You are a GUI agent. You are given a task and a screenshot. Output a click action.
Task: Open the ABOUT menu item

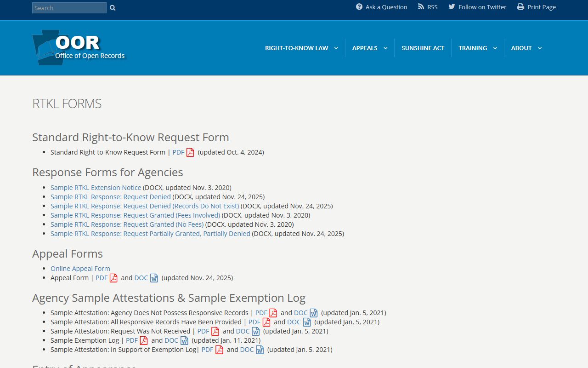[x=521, y=48]
